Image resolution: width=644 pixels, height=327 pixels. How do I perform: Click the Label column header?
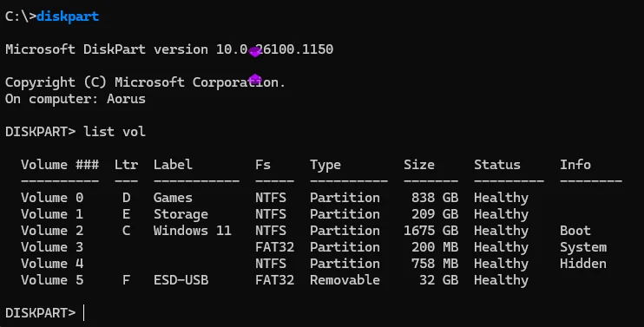click(173, 165)
